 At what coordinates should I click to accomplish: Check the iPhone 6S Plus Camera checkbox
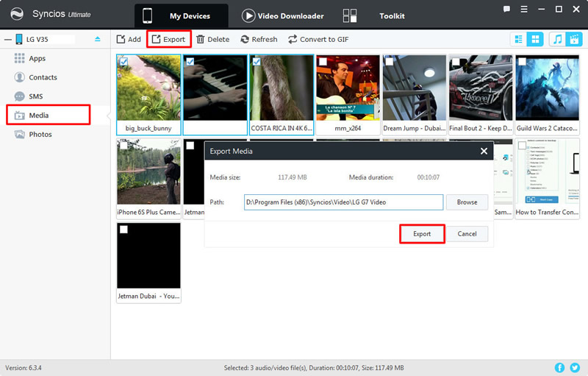123,146
